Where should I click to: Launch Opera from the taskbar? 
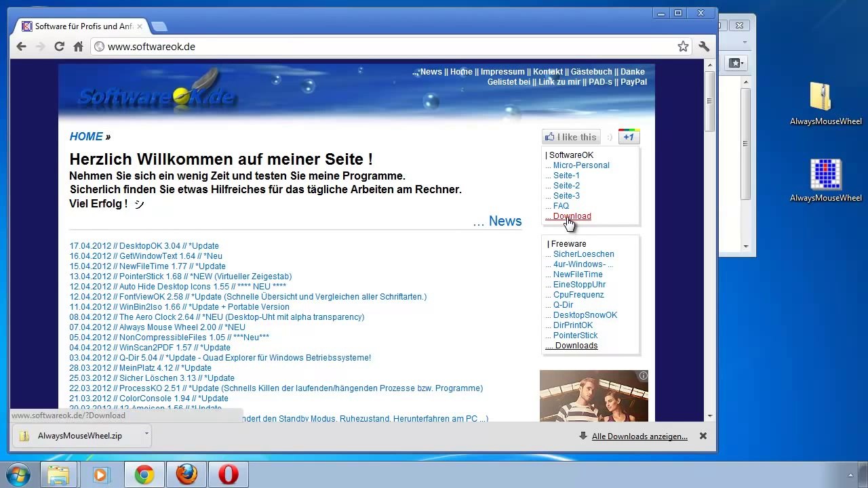229,474
